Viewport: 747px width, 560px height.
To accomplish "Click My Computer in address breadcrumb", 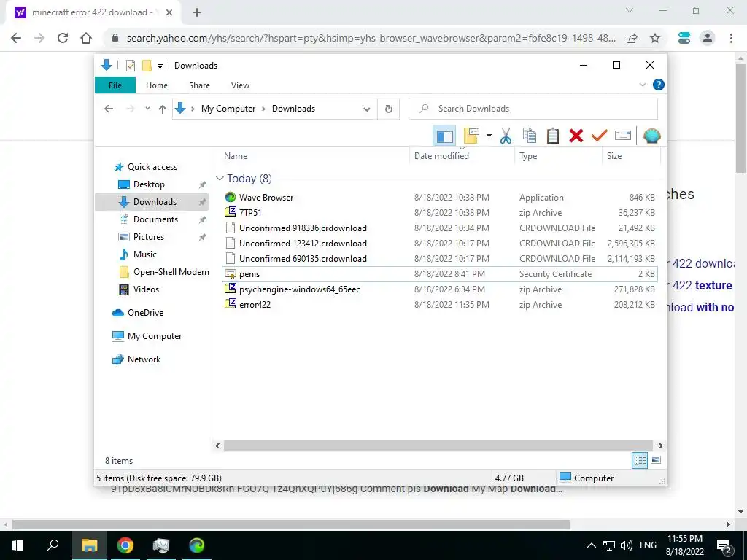I will [228, 109].
